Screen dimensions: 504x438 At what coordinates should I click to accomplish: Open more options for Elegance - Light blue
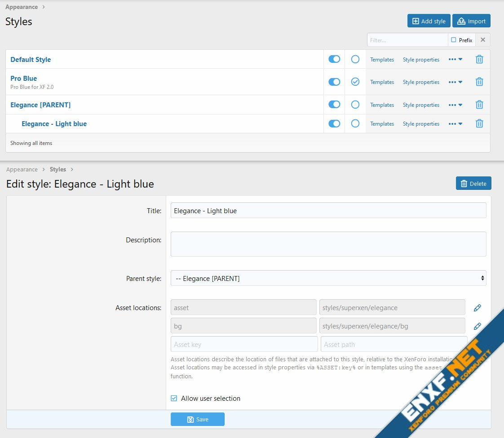tap(455, 123)
